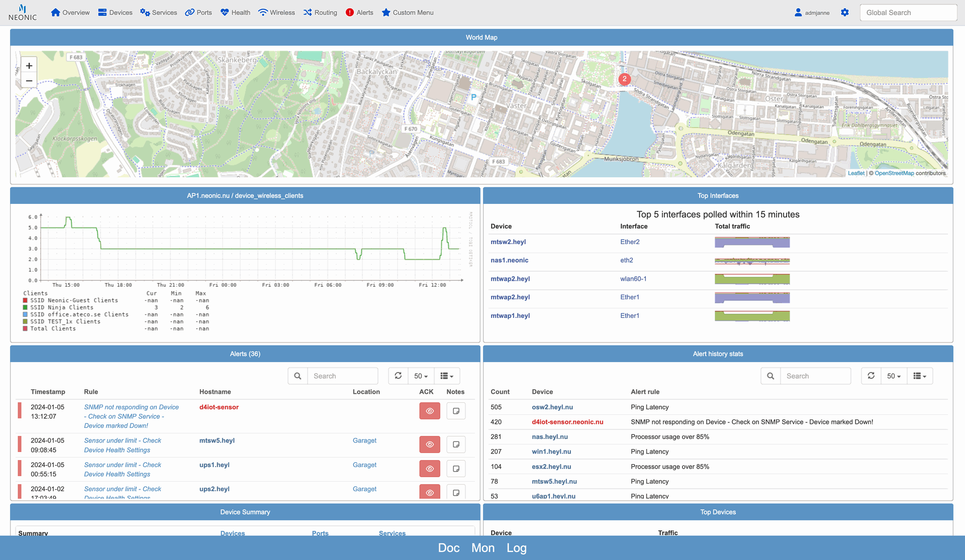Open admjanne user menu
The image size is (965, 560).
(x=812, y=13)
